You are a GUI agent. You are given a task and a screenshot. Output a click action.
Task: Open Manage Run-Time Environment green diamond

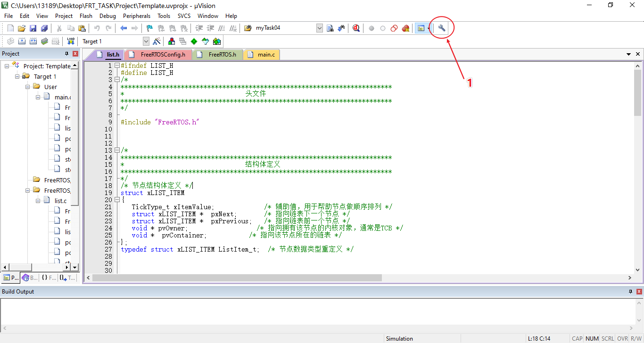tap(194, 41)
